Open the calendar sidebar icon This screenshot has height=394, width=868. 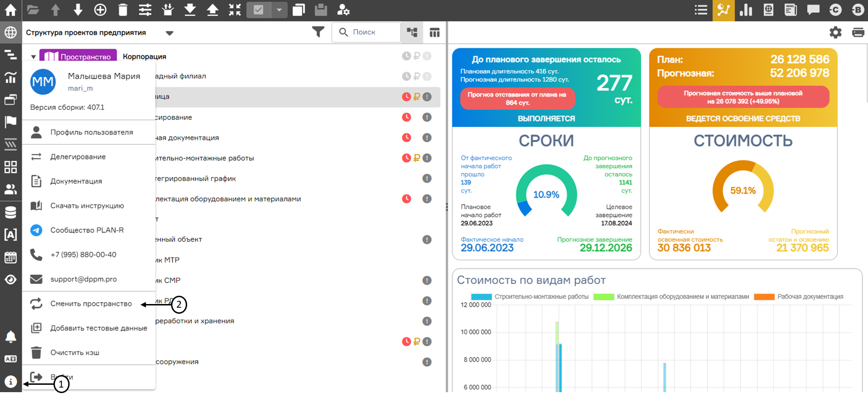[x=10, y=257]
